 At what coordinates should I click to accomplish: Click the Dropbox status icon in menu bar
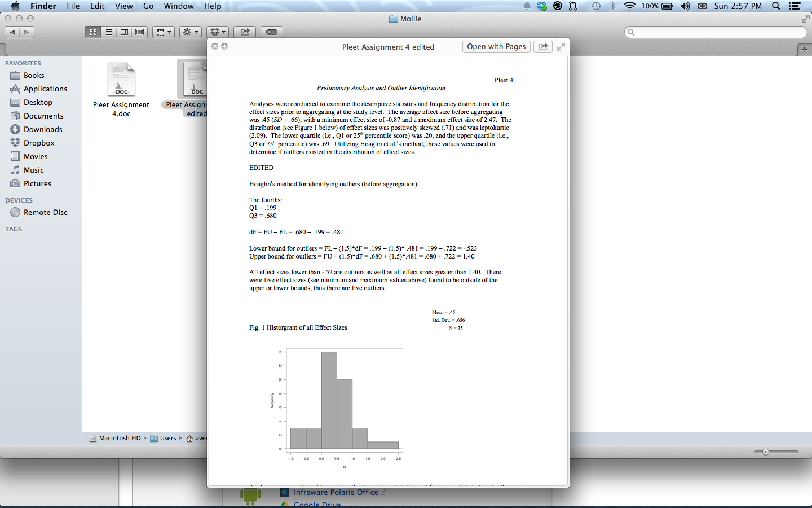542,6
